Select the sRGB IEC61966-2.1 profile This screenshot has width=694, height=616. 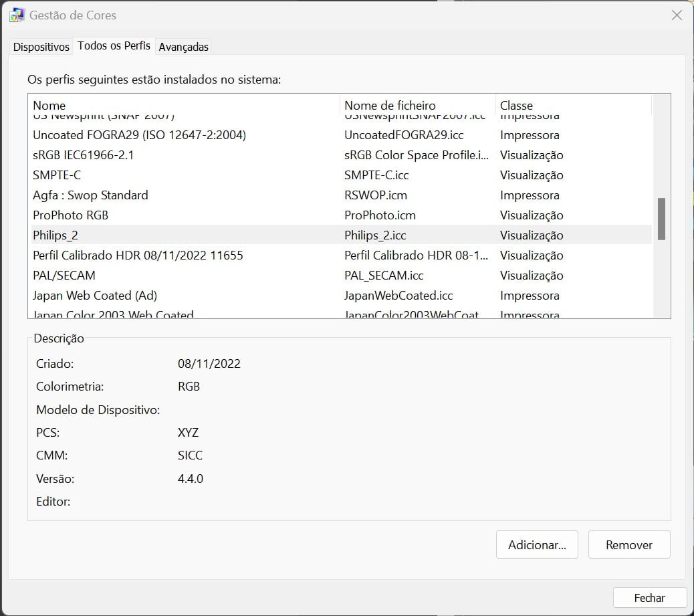pyautogui.click(x=84, y=155)
